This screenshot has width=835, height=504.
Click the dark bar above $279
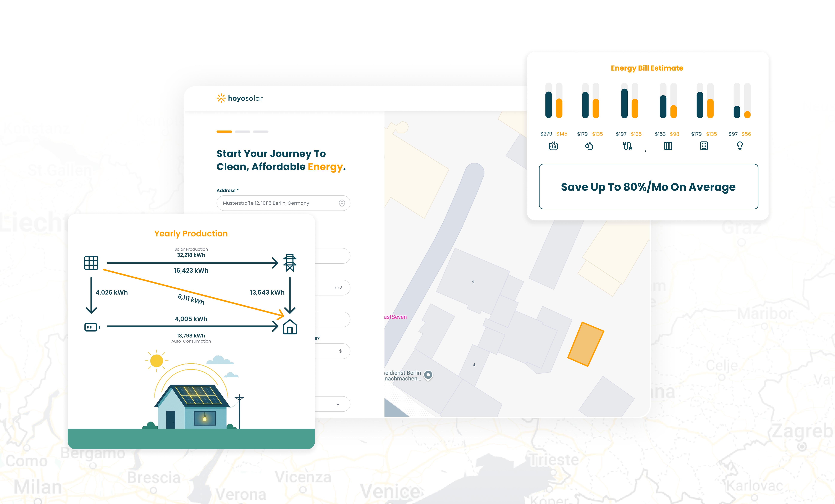548,105
